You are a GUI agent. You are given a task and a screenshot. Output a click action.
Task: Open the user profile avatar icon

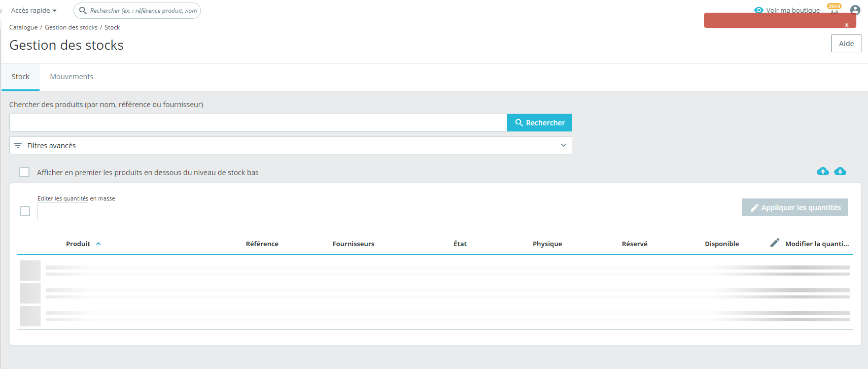tap(855, 10)
